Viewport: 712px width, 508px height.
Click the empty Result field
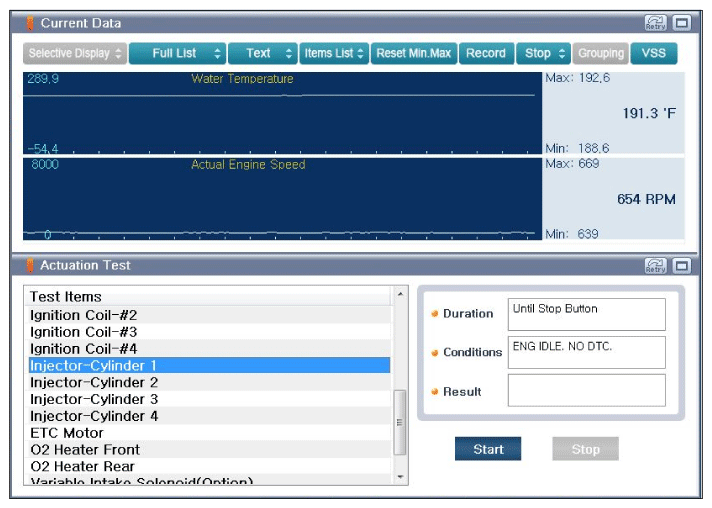coord(586,390)
